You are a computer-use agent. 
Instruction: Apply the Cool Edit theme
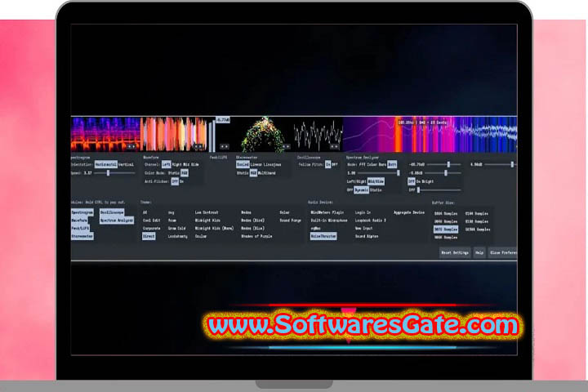coord(152,220)
